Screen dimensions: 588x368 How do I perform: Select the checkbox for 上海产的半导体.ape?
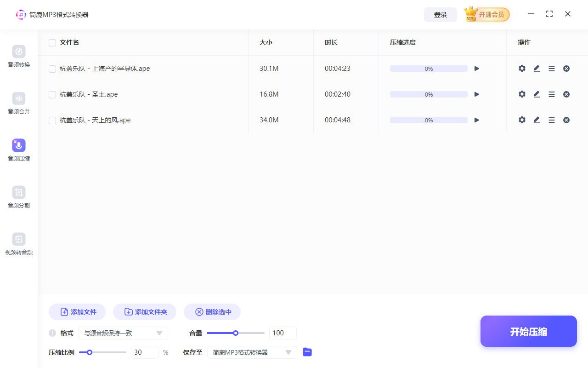[52, 68]
